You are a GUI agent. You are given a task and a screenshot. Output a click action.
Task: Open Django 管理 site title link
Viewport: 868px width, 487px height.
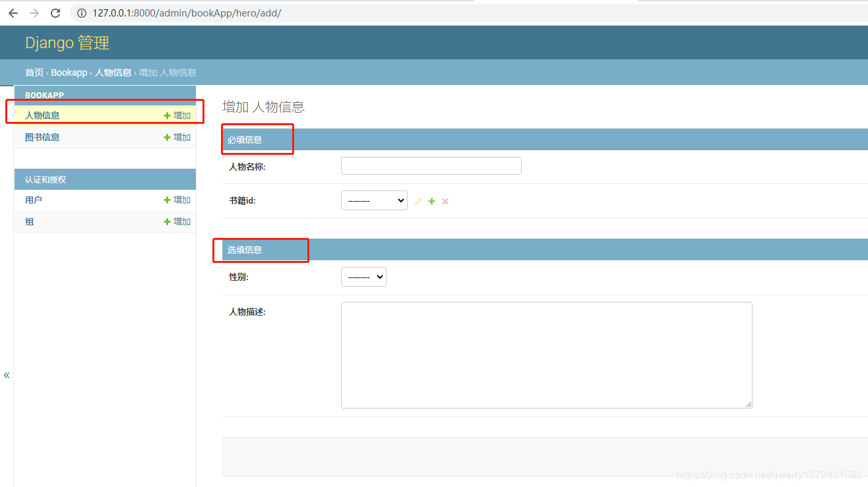click(67, 43)
